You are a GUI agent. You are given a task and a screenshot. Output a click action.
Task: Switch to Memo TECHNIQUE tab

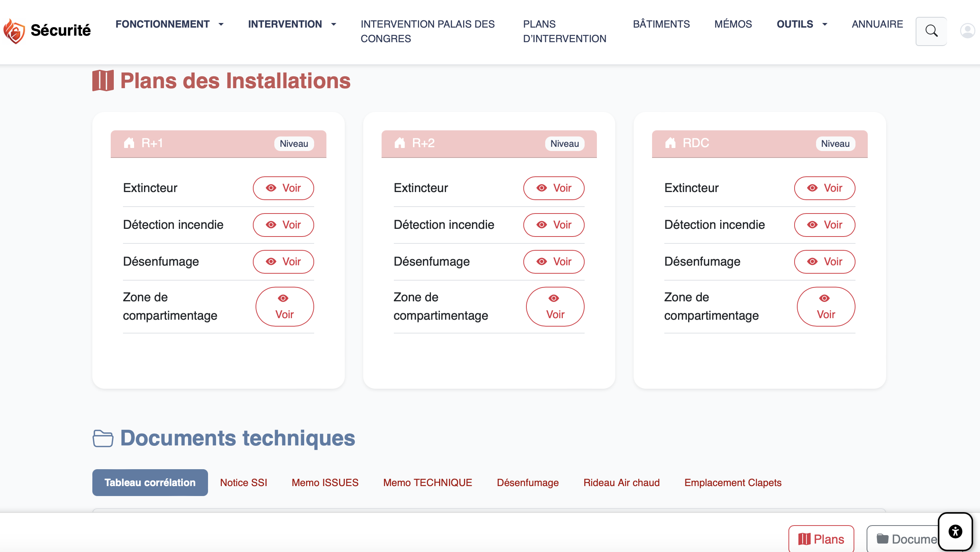428,483
